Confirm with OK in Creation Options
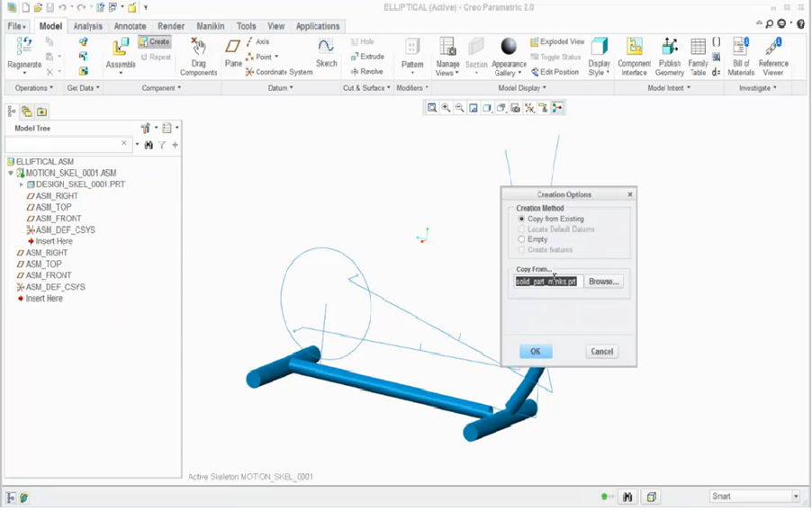 click(536, 352)
